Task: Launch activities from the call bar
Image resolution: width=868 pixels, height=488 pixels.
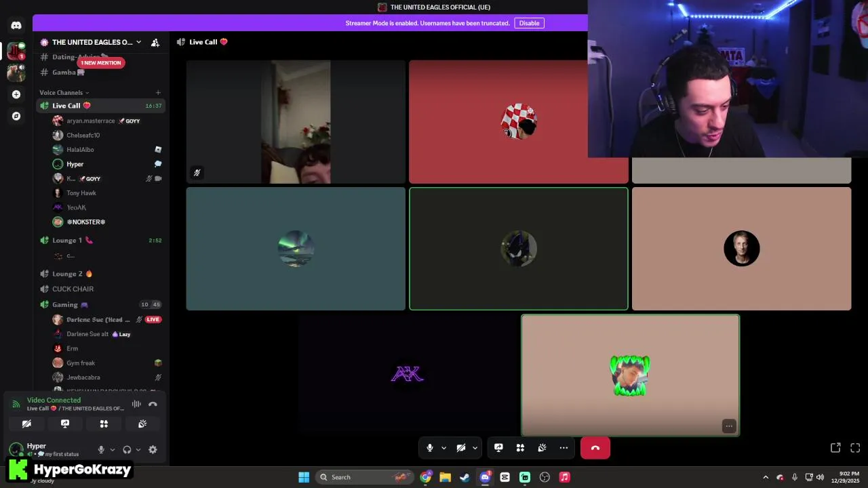Action: pyautogui.click(x=520, y=448)
